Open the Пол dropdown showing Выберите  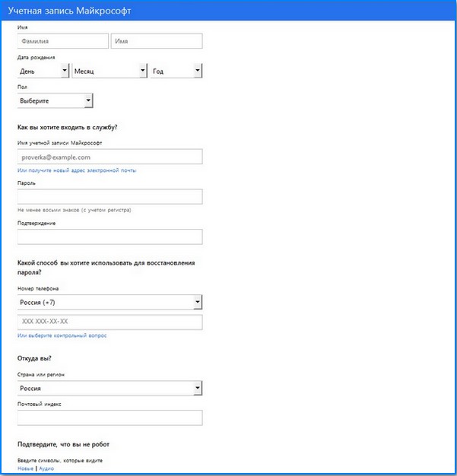tap(55, 100)
